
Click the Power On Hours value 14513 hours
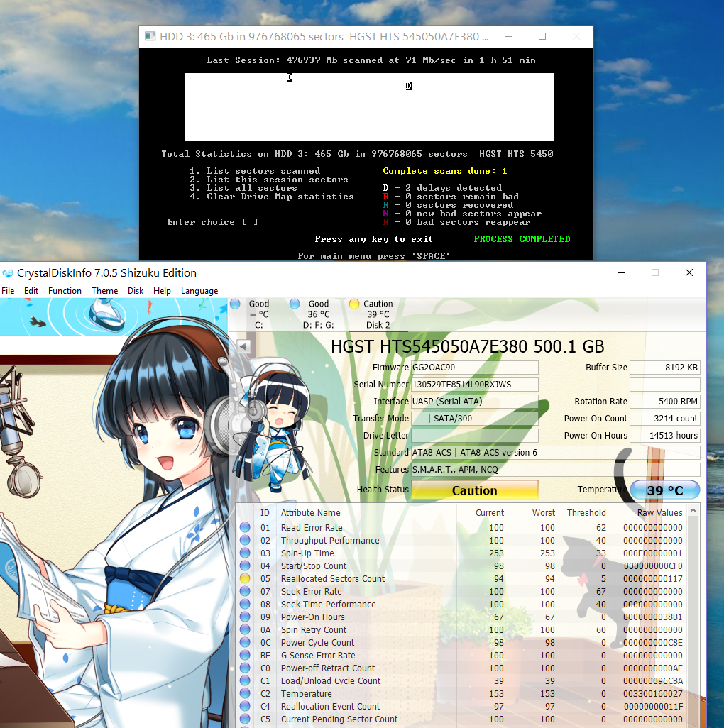664,436
